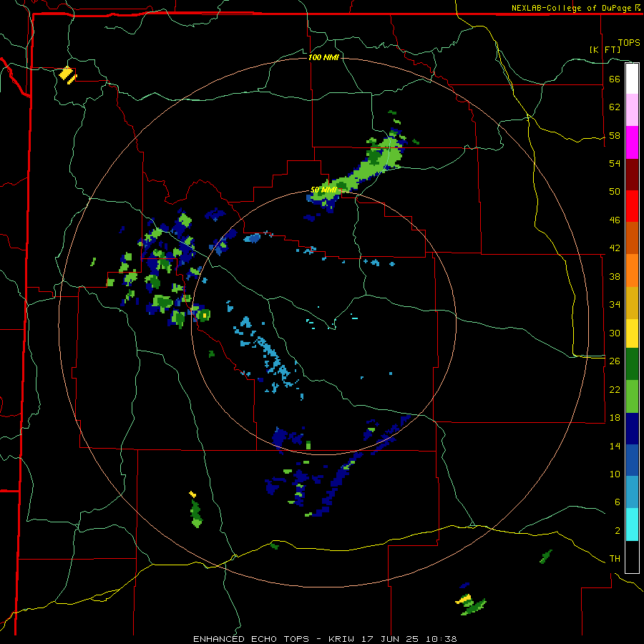Click the '46' legend value

615,220
